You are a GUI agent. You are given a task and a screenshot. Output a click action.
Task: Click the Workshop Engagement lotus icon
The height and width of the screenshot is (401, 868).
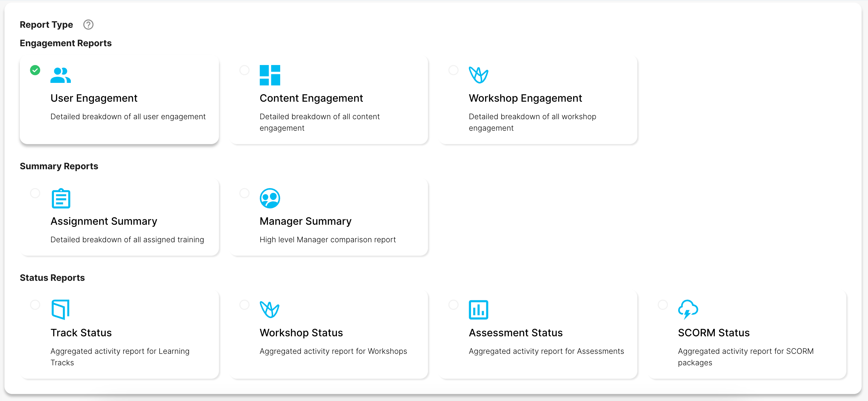478,75
